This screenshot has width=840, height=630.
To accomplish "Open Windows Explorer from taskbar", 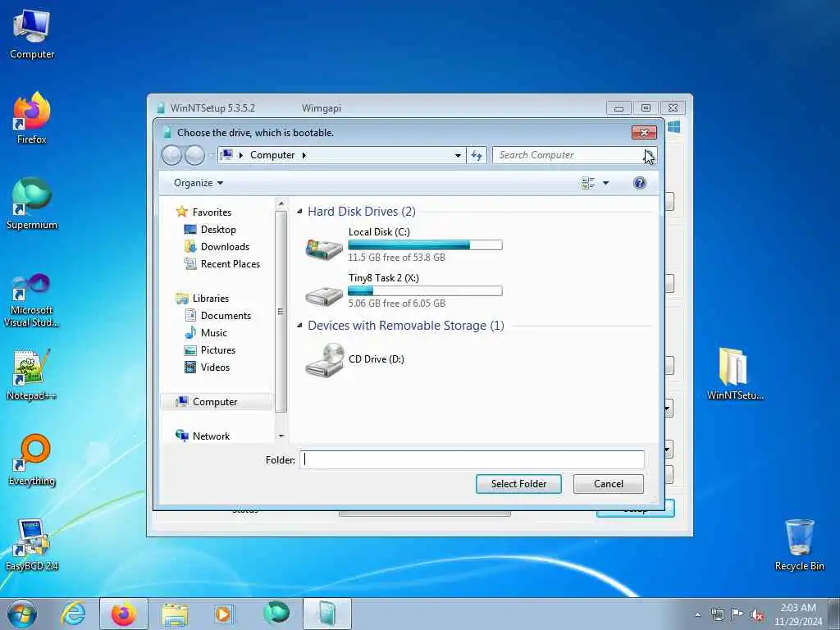I will coord(175,614).
